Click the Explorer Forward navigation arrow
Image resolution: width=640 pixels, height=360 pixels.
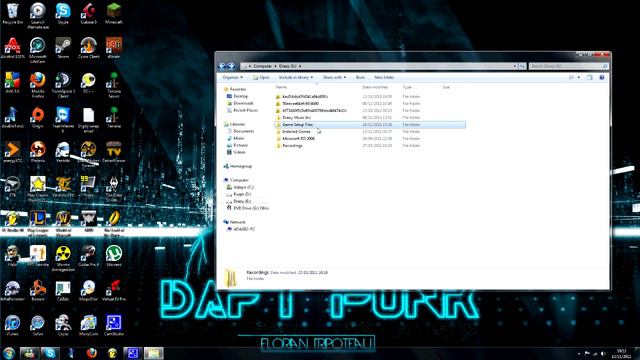pyautogui.click(x=231, y=66)
